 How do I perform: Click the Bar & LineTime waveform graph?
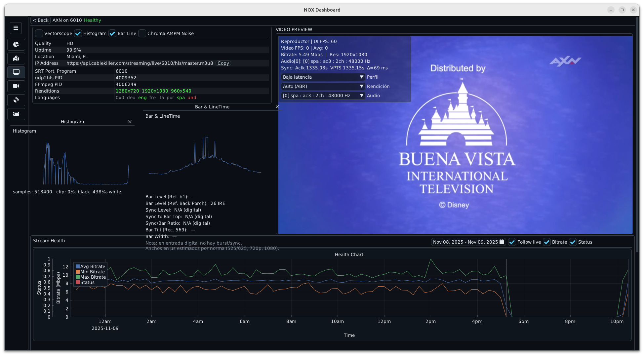205,155
